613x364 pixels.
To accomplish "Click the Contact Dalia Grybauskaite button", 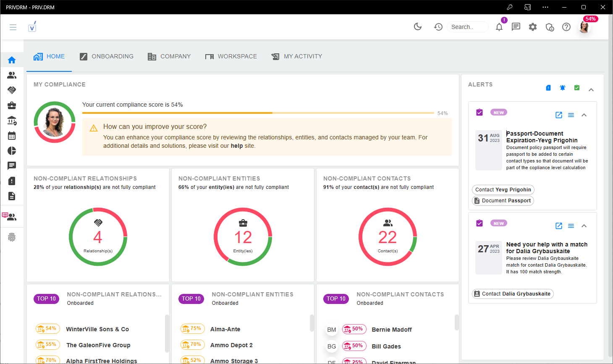I will tap(512, 294).
